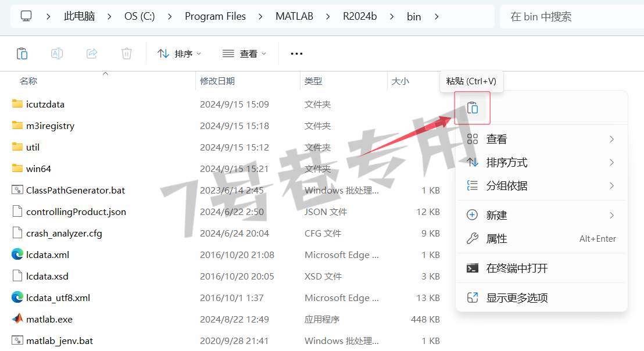The width and height of the screenshot is (644, 351).
Task: Expand chevron after MATLAB in address bar
Action: (328, 16)
